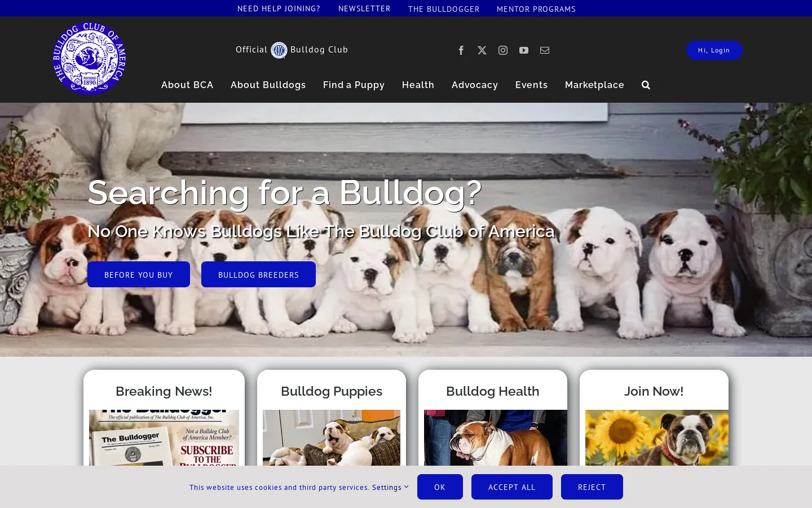Click the Bulldog Health card heading
The image size is (812, 508).
[x=493, y=391]
